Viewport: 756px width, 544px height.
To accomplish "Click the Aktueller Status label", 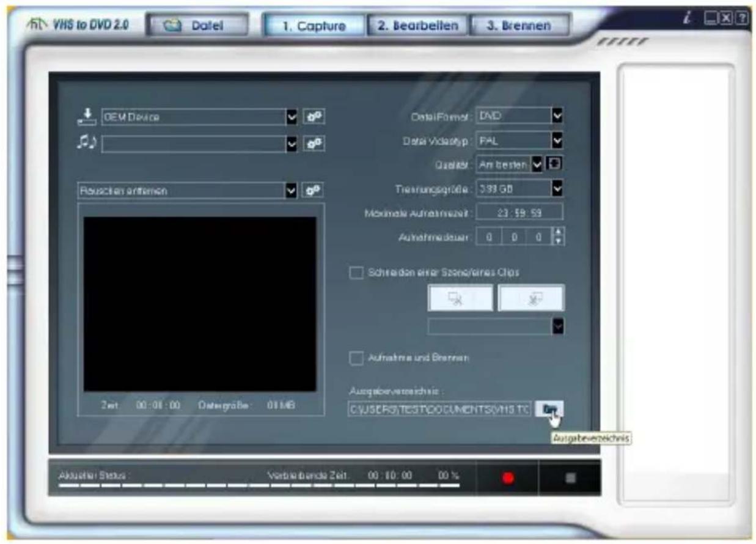I will [95, 475].
